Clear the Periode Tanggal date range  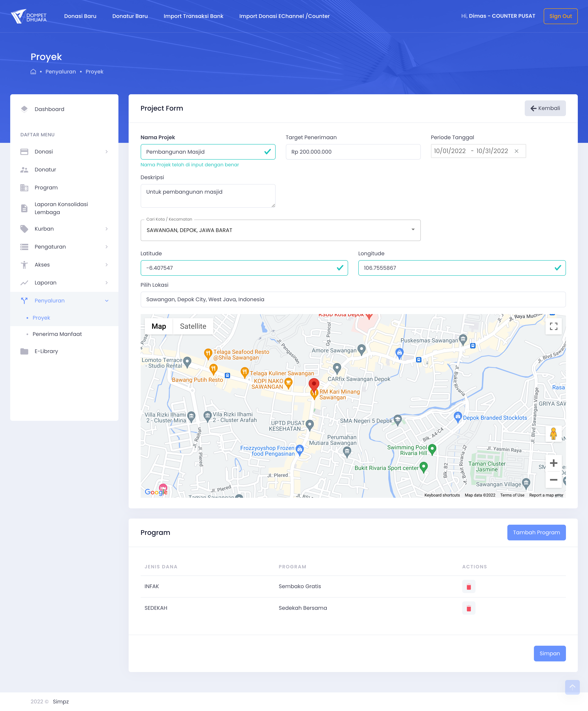pyautogui.click(x=516, y=151)
